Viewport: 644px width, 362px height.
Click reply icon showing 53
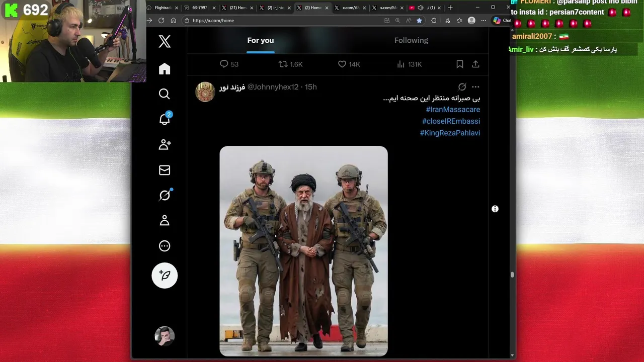click(x=224, y=64)
